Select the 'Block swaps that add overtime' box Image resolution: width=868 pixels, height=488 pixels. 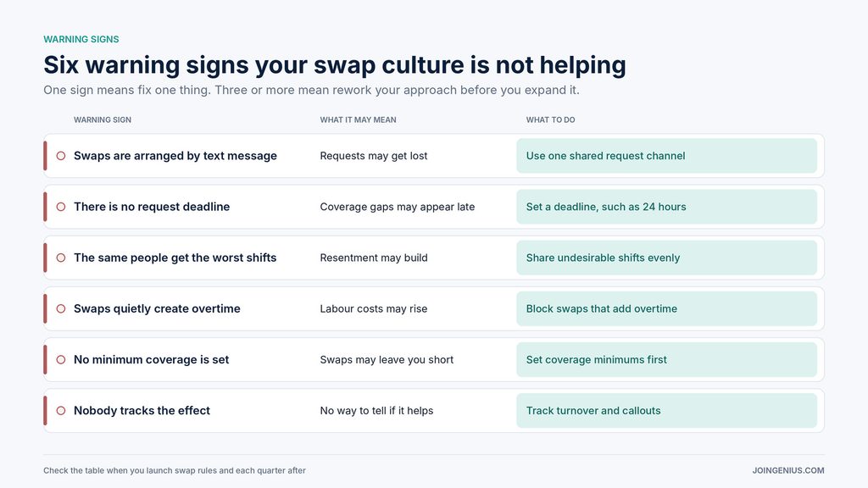(x=666, y=308)
